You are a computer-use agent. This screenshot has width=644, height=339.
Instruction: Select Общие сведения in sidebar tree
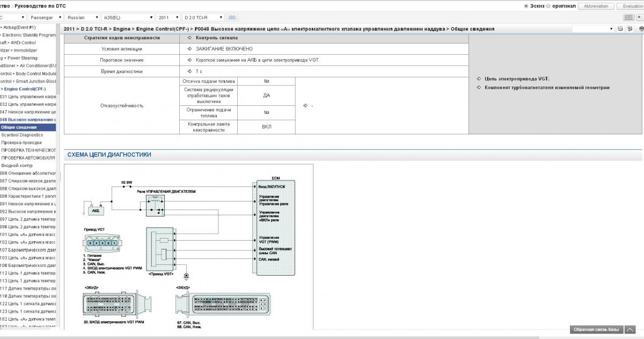[x=19, y=127]
